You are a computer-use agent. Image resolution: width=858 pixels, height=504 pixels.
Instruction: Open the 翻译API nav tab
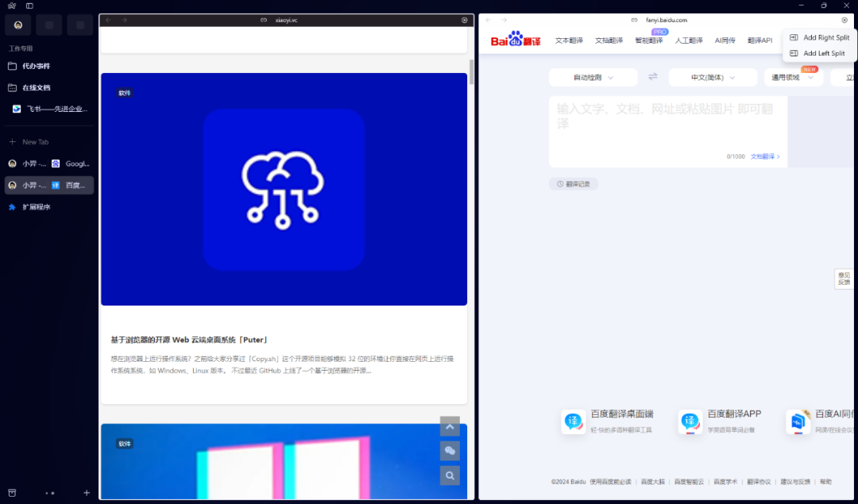[x=760, y=40]
